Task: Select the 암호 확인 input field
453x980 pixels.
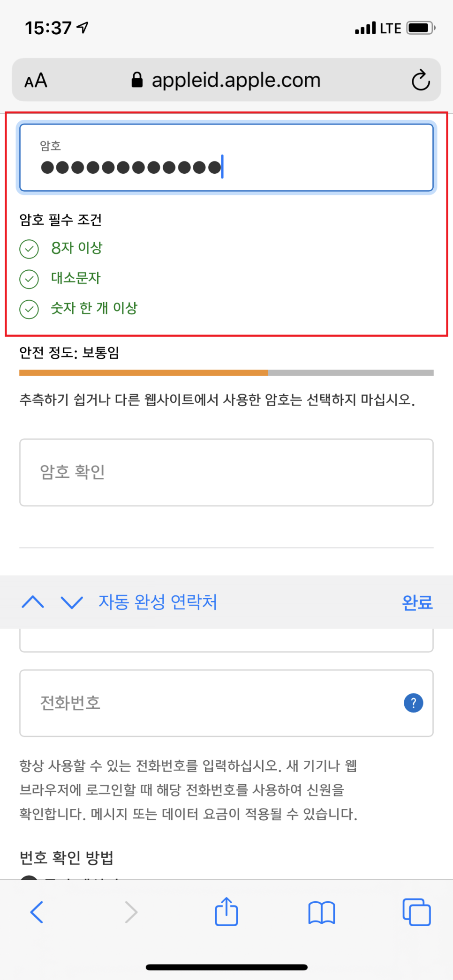Action: pos(226,472)
